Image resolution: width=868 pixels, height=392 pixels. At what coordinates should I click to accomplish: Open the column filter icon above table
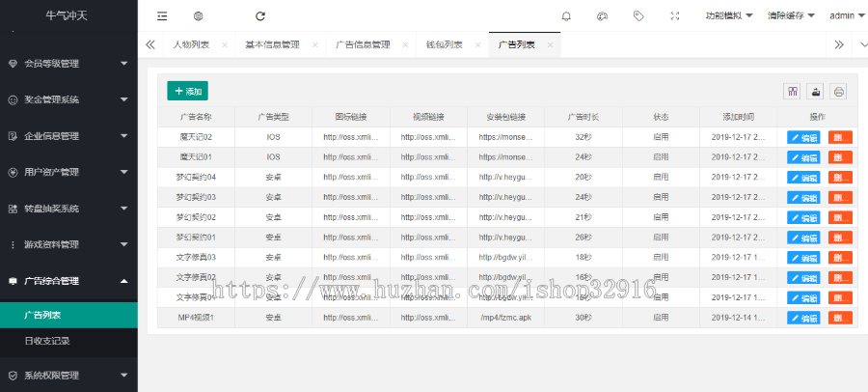(x=793, y=92)
